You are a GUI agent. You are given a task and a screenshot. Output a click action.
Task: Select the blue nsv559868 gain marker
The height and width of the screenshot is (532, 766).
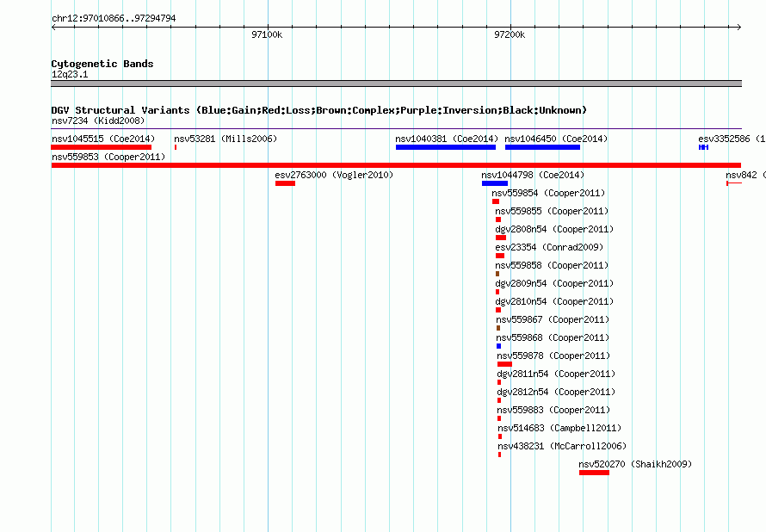point(498,346)
